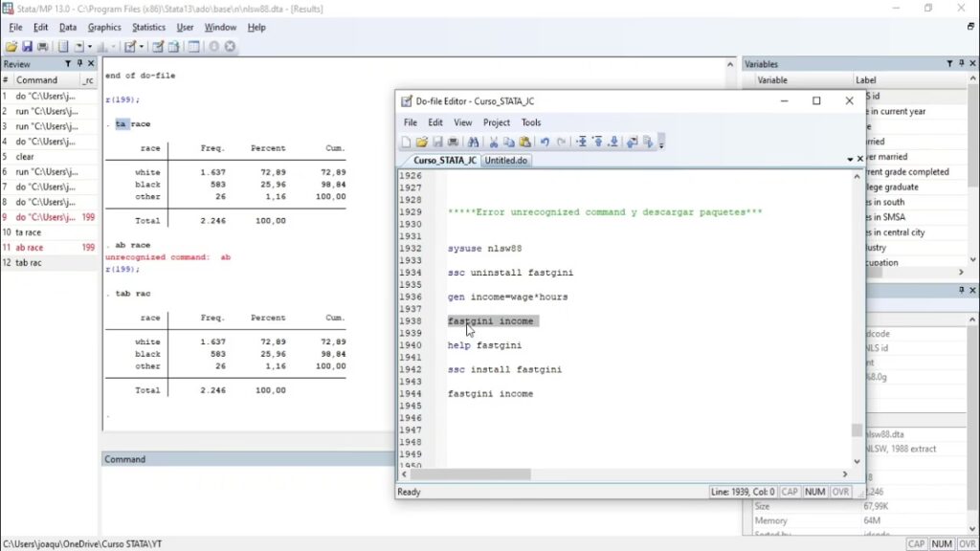Switch to the Untitled.do tab
980x551 pixels.
pos(506,161)
